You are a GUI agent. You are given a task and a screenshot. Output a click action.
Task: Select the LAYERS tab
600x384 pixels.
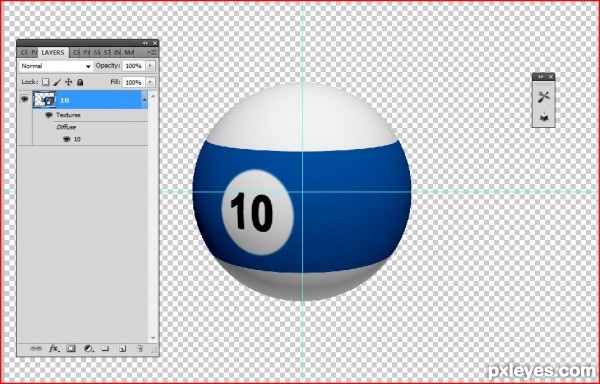[53, 52]
